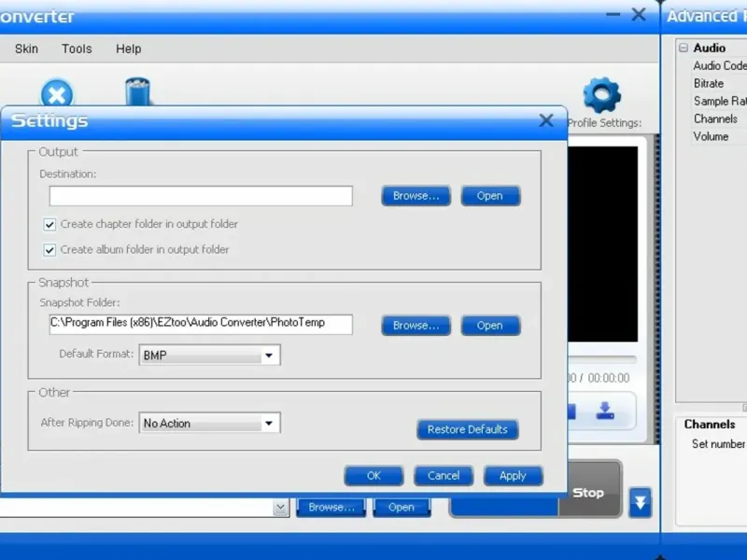The image size is (747, 560).
Task: Select Volume row in Advanced panel
Action: pyautogui.click(x=719, y=136)
